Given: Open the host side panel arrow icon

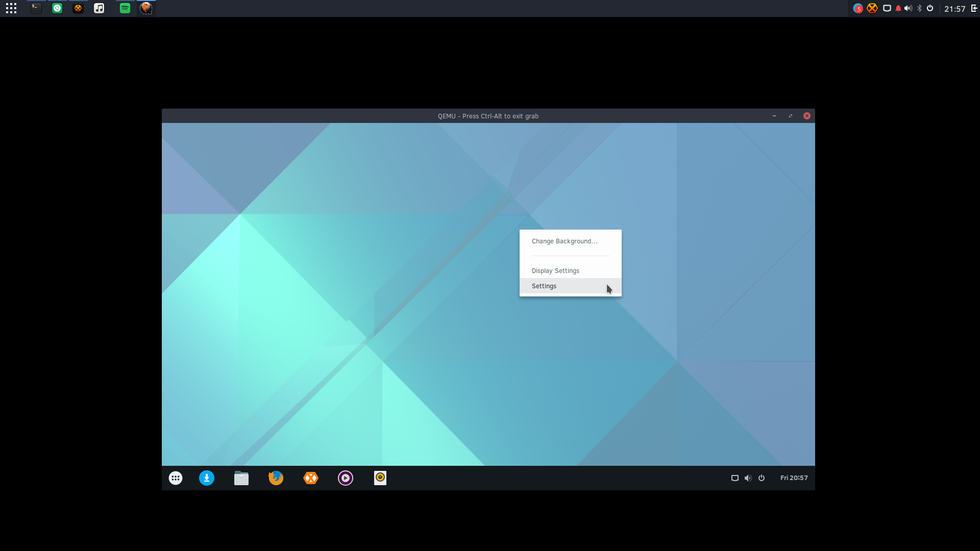Looking at the screenshot, I should point(974,8).
